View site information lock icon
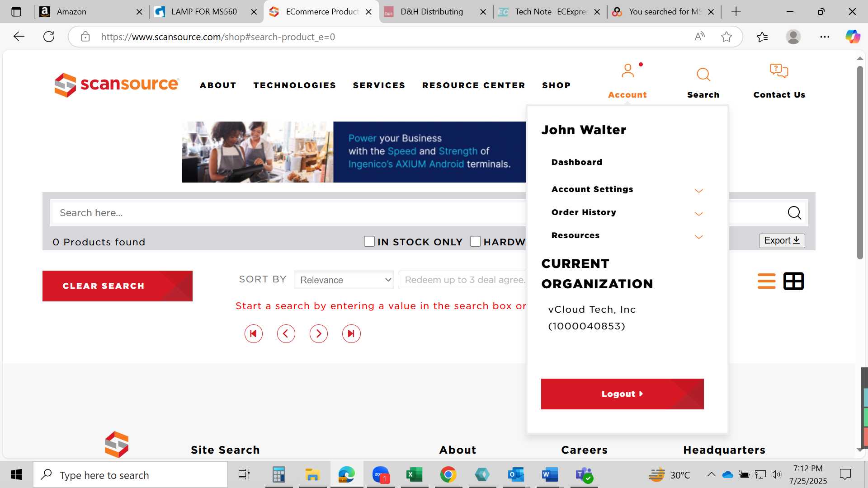 coord(85,37)
